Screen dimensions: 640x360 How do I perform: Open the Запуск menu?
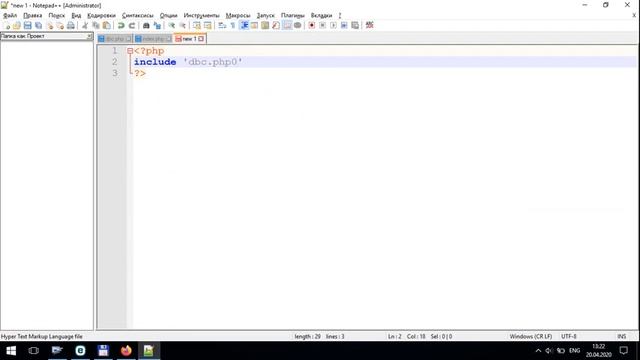pos(266,16)
